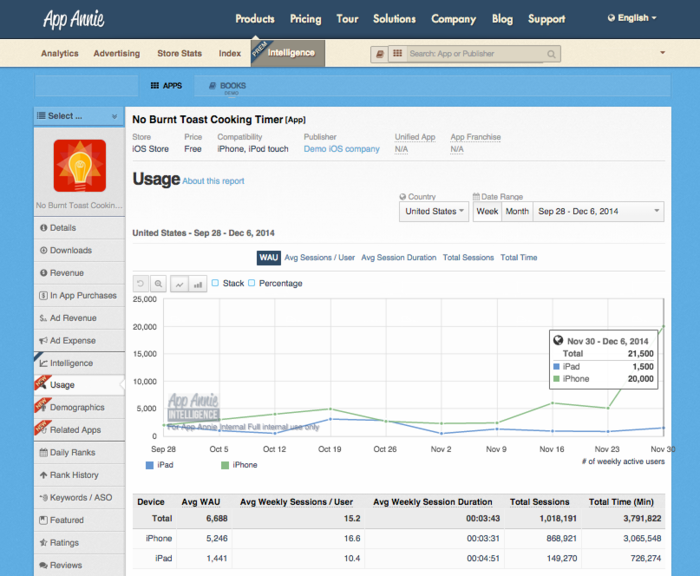Select the Avg Session Duration tab
The width and height of the screenshot is (700, 576).
click(x=399, y=258)
